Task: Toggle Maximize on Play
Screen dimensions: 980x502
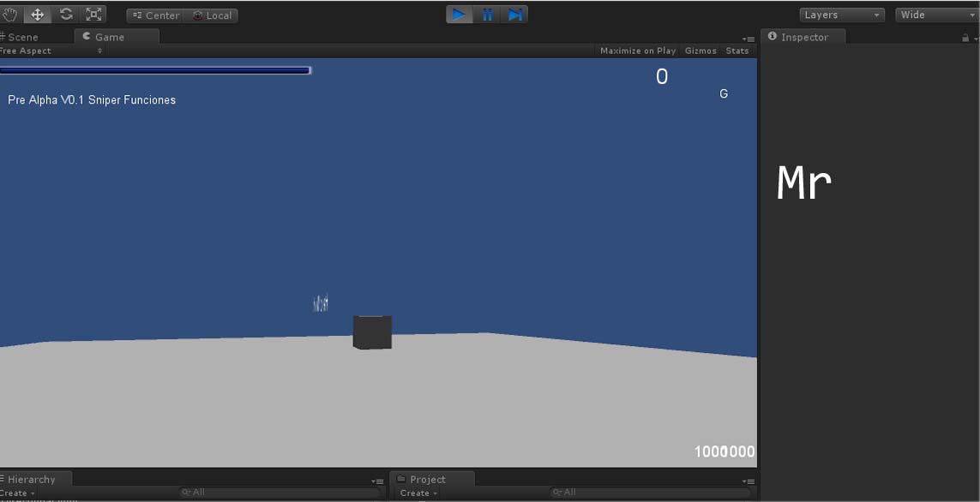Action: tap(637, 51)
